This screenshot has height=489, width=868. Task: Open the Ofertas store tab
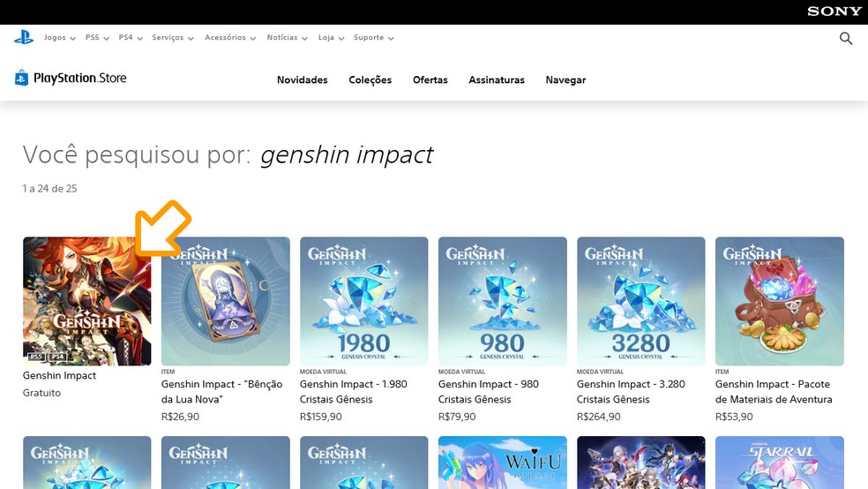(430, 79)
